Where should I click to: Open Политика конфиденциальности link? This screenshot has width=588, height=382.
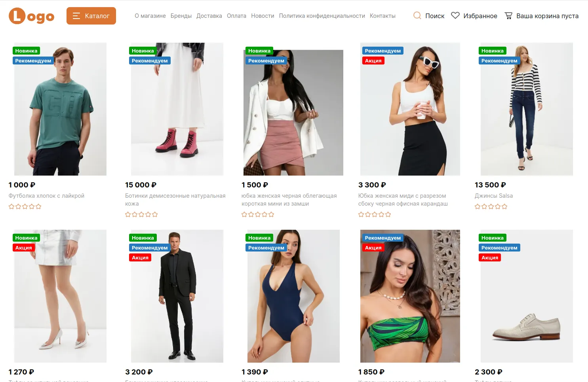point(322,16)
